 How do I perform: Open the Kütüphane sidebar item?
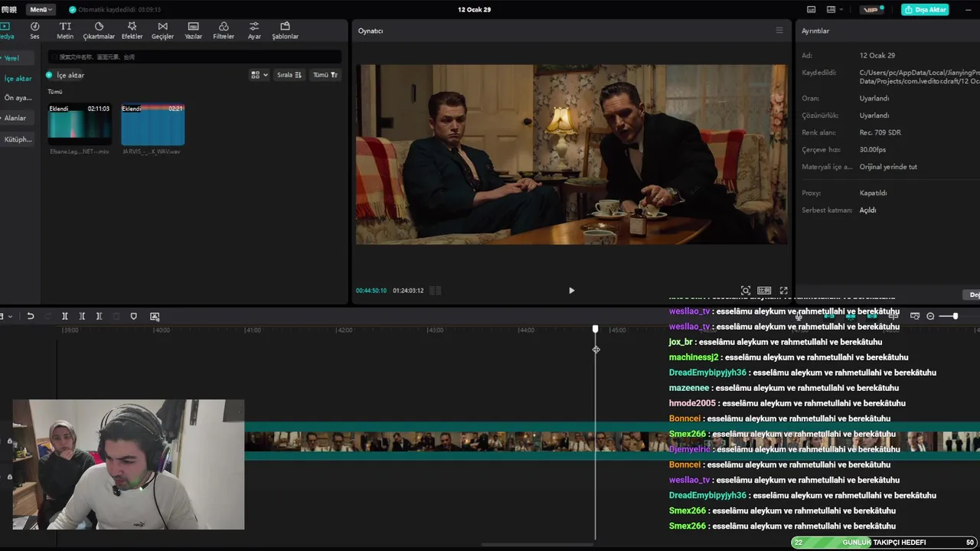tap(18, 139)
